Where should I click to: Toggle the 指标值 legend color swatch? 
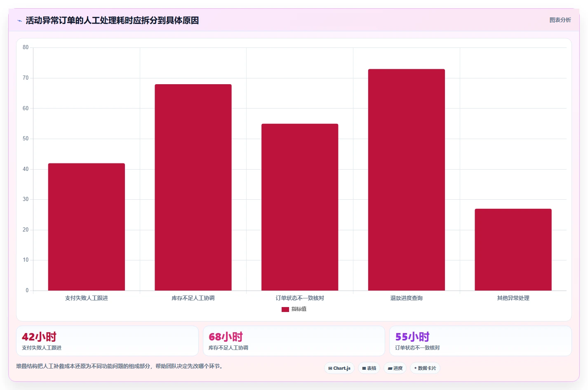(285, 309)
